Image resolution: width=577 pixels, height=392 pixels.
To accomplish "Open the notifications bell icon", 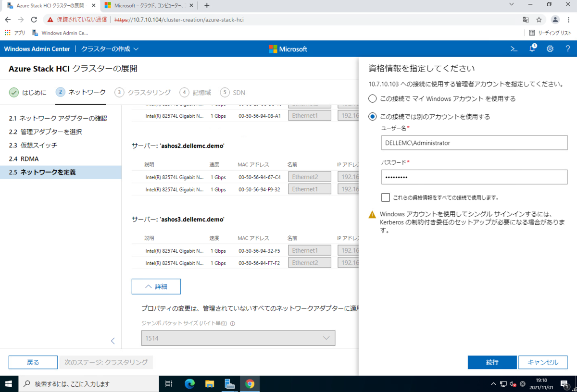I will pyautogui.click(x=532, y=49).
